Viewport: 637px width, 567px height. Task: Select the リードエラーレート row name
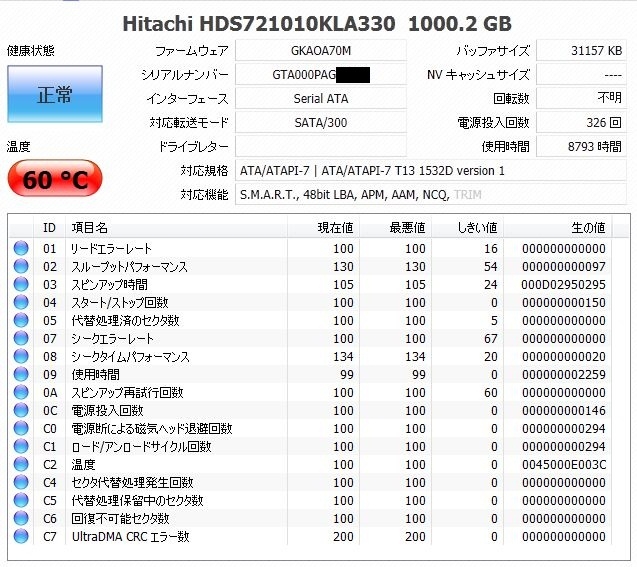111,249
